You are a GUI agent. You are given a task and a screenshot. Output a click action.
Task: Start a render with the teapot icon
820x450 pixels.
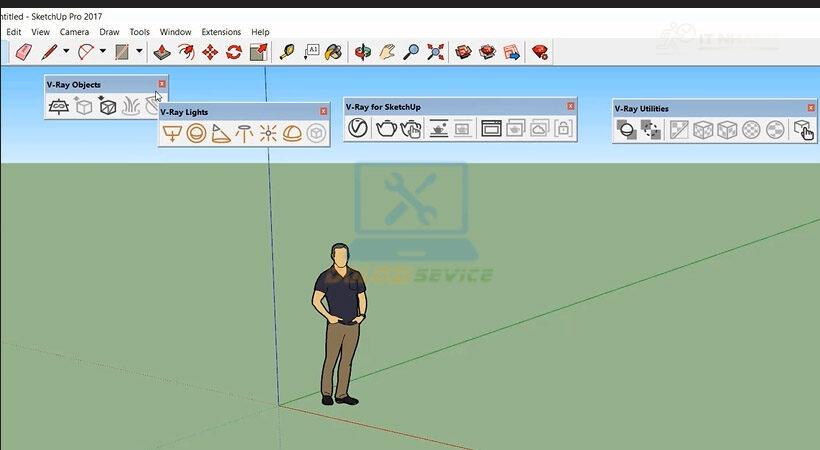[386, 128]
